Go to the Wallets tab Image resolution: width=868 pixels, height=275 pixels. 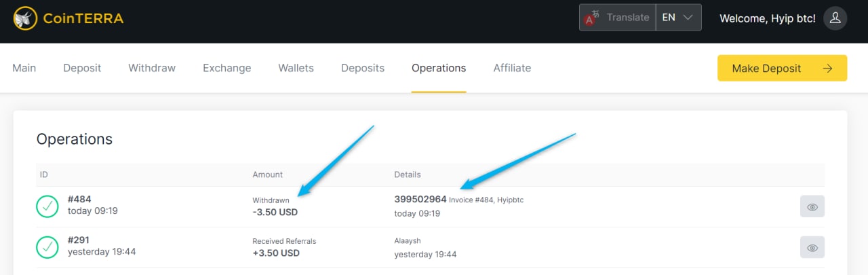point(296,68)
